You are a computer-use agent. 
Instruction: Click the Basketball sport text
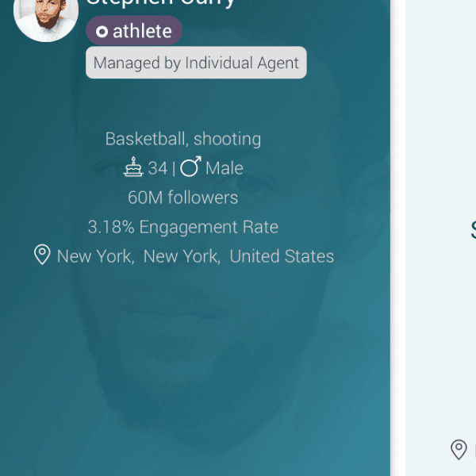[147, 139]
